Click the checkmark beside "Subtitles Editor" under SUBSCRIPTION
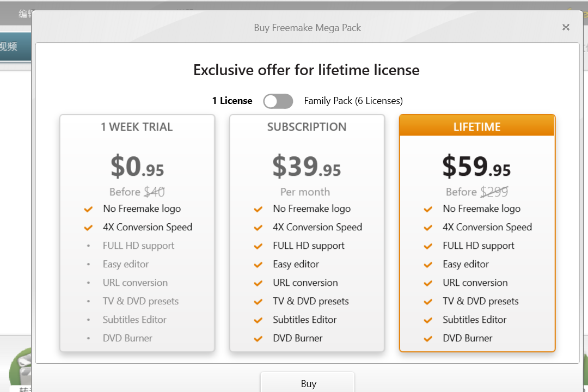Image resolution: width=588 pixels, height=392 pixels. coord(258,320)
